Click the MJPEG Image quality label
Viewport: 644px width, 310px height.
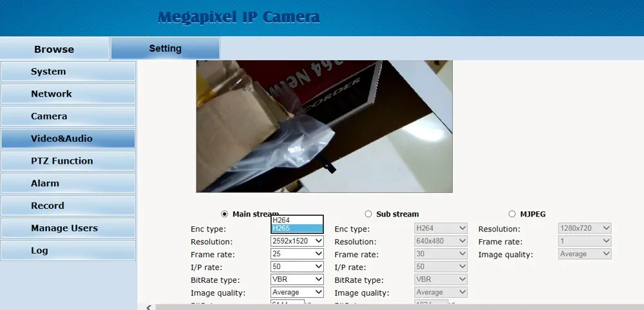[506, 255]
